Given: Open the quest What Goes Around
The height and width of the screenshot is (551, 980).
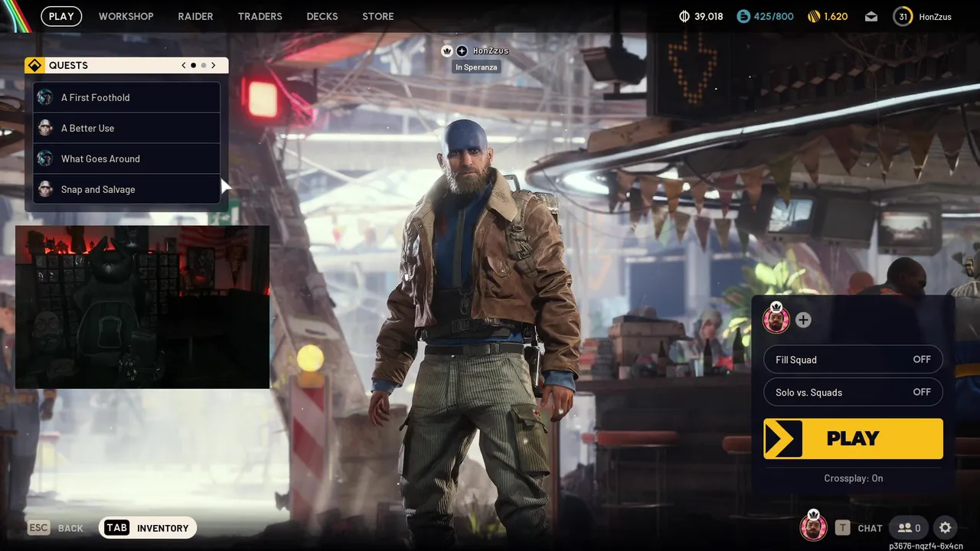Looking at the screenshot, I should (x=126, y=158).
